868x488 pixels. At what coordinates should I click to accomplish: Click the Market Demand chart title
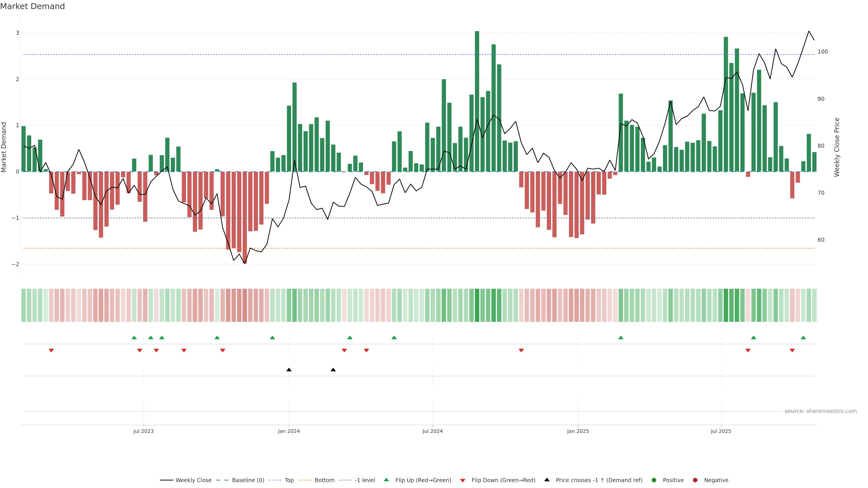coord(32,6)
